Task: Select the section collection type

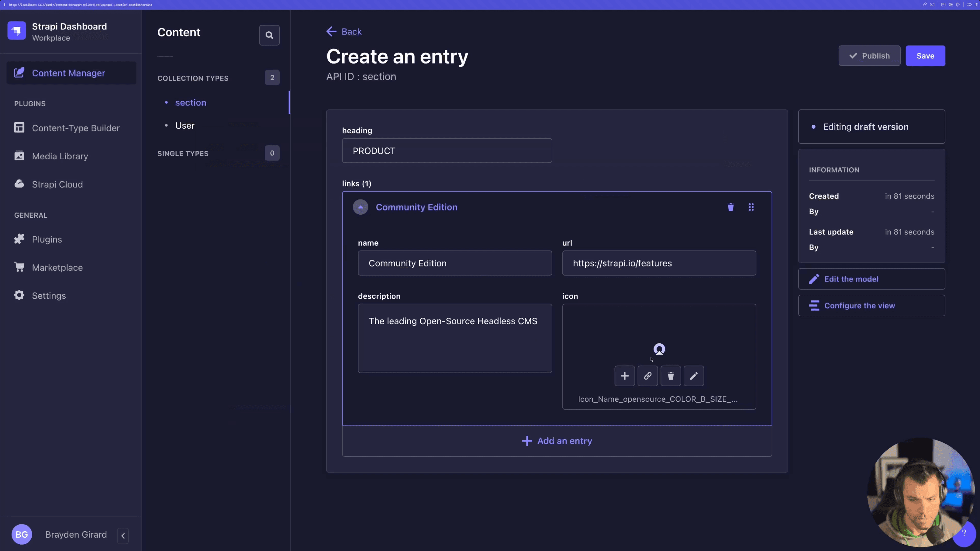Action: pyautogui.click(x=191, y=102)
